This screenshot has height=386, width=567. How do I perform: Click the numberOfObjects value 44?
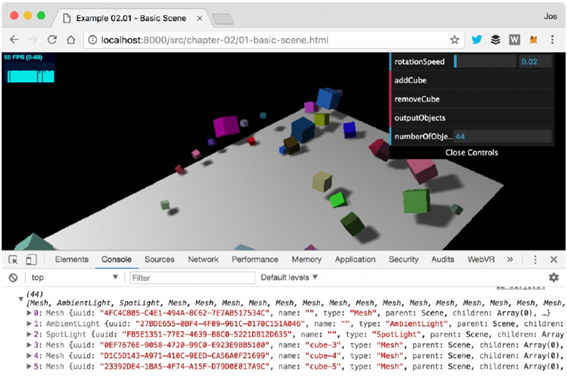tap(503, 137)
